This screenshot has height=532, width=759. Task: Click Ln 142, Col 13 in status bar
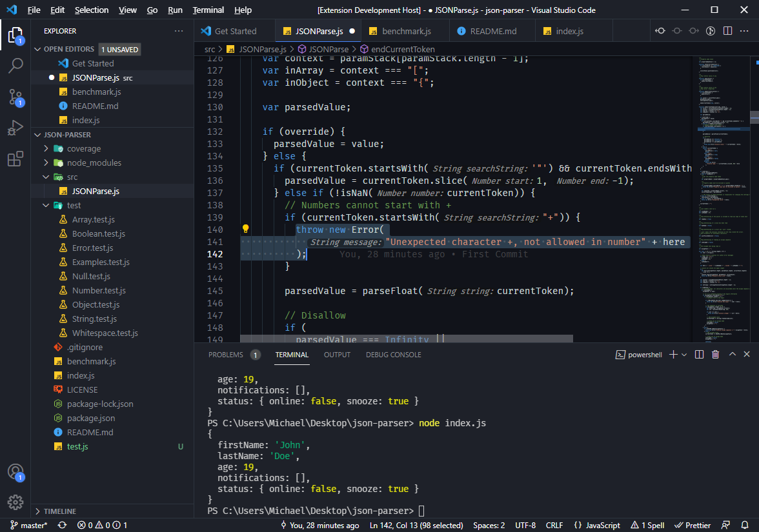[416, 525]
